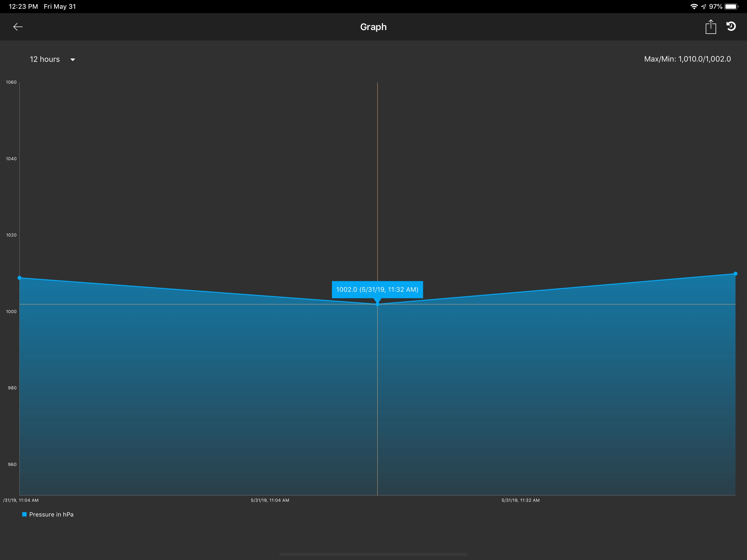Select the leftmost data point on graph
The height and width of the screenshot is (560, 747).
point(20,278)
